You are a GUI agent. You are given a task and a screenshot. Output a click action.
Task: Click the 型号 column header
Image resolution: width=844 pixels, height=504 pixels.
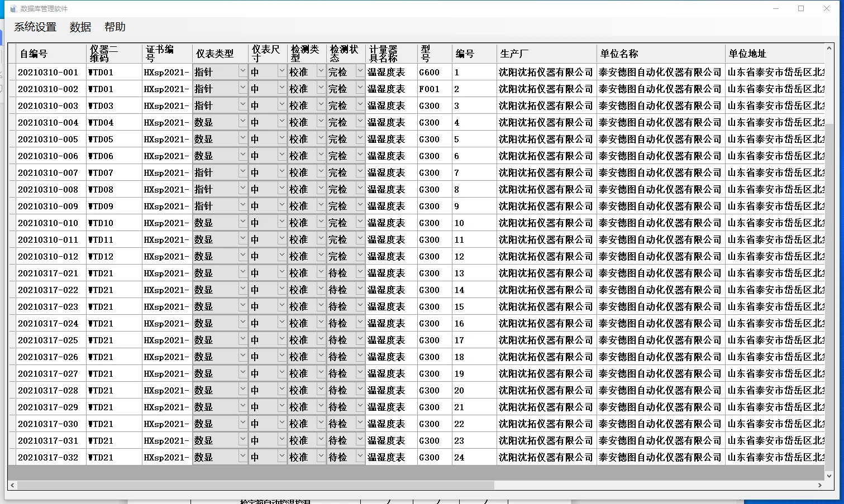[x=435, y=54]
